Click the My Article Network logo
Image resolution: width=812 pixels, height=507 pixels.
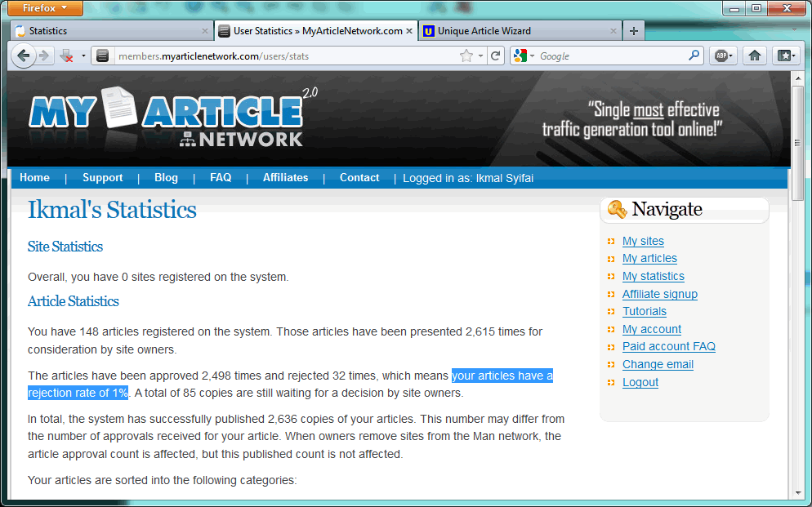(173, 117)
